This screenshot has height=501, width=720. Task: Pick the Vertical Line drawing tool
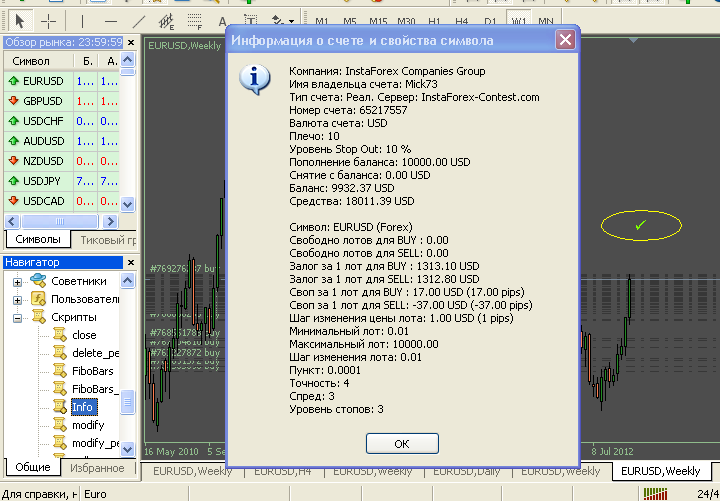tap(82, 21)
